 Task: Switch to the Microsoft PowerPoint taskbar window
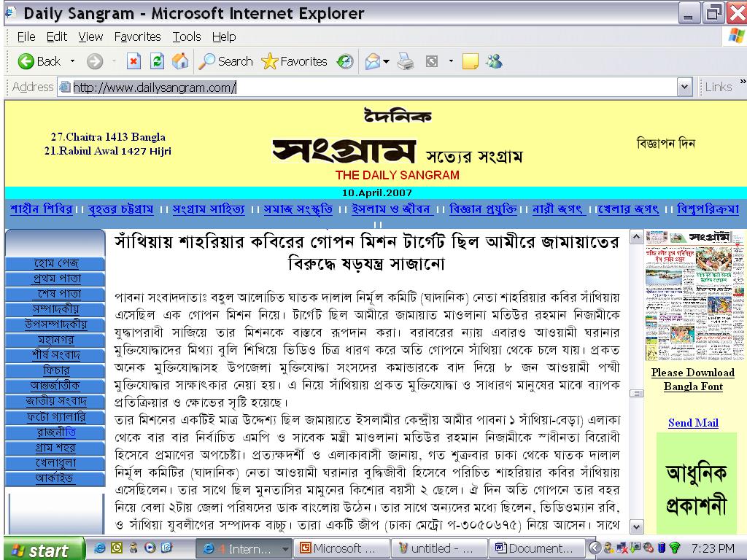pyautogui.click(x=341, y=548)
